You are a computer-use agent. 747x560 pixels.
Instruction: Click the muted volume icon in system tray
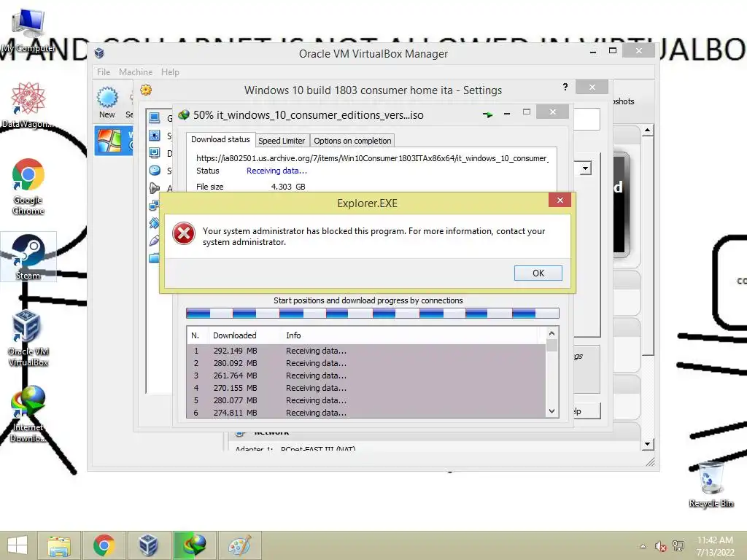[660, 547]
